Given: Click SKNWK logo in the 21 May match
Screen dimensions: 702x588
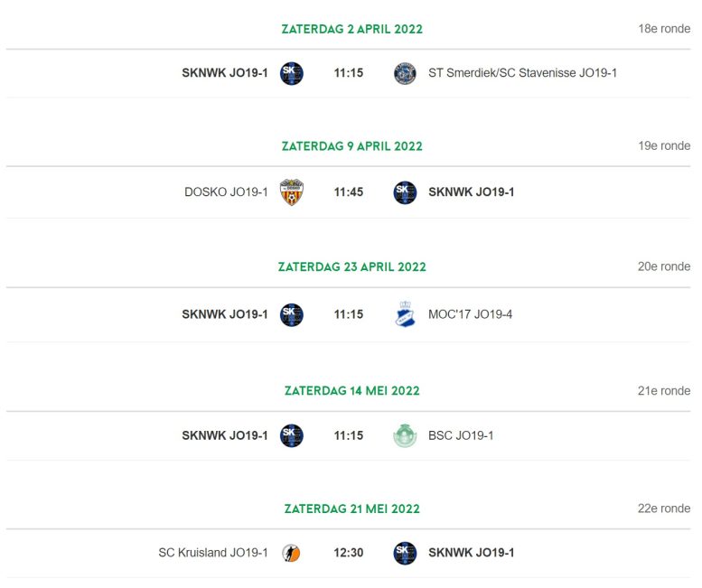Looking at the screenshot, I should click(x=405, y=553).
